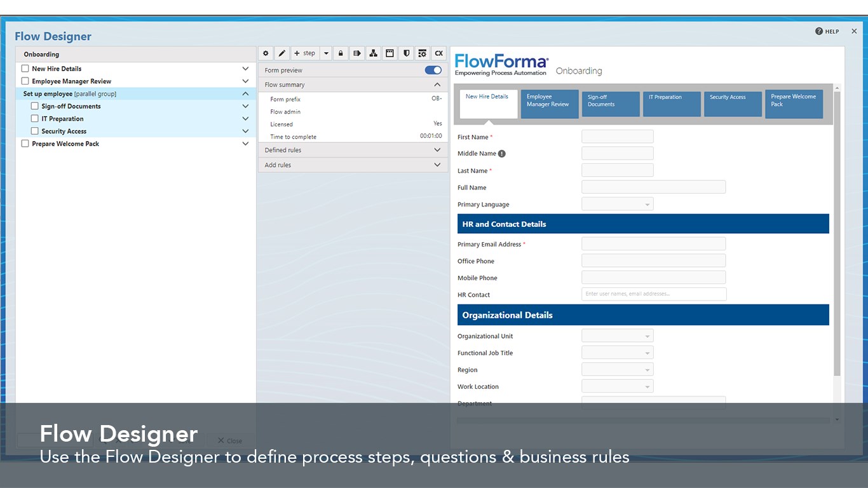The height and width of the screenshot is (488, 868).
Task: Expand the Prepare Welcome Pack step
Action: coord(245,144)
